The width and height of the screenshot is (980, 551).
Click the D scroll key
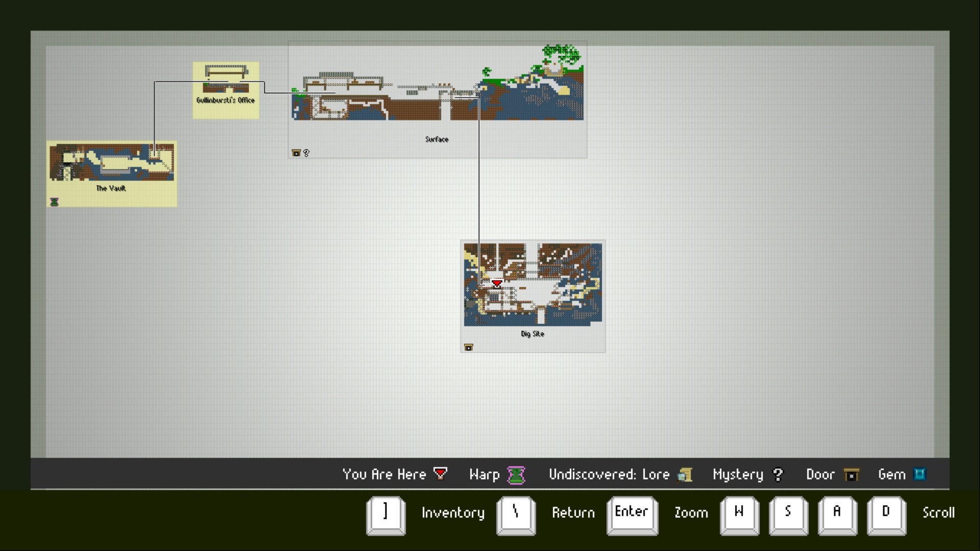coord(886,514)
